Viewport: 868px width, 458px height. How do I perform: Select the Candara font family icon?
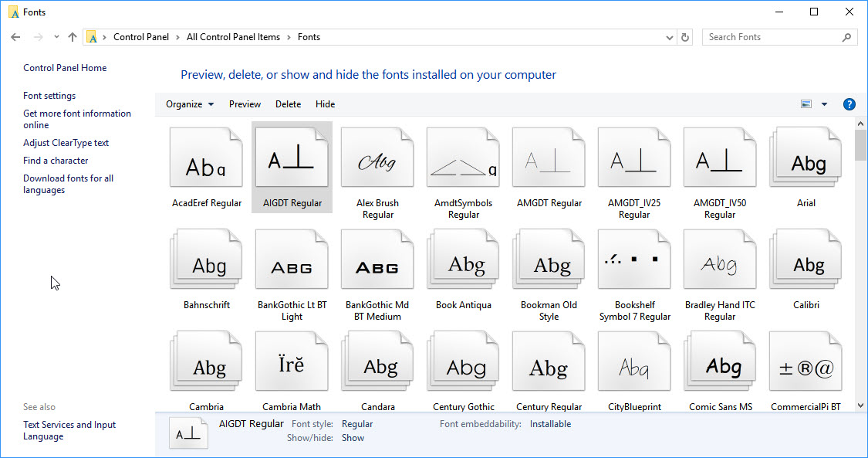[377, 361]
